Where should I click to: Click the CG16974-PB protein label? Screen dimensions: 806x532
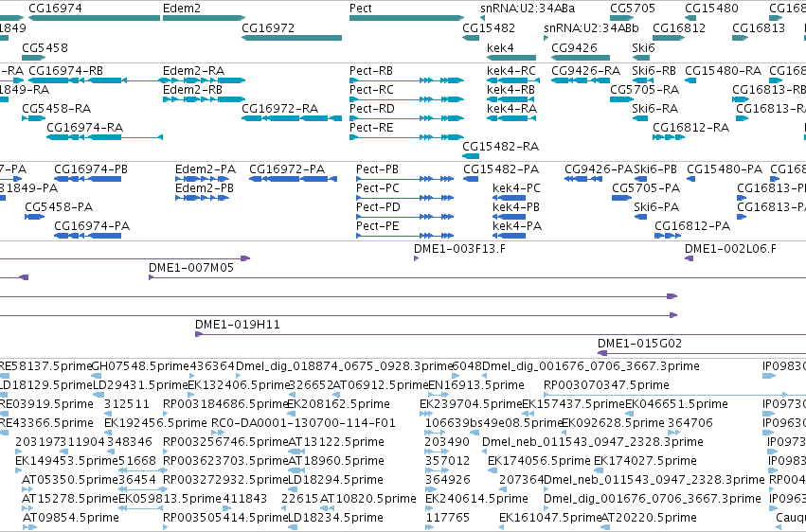tap(91, 168)
